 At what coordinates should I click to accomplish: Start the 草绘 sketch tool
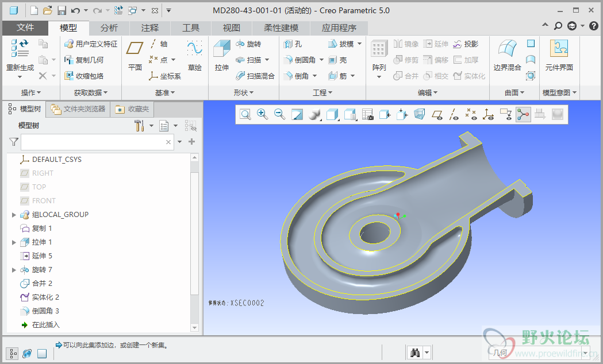click(195, 56)
